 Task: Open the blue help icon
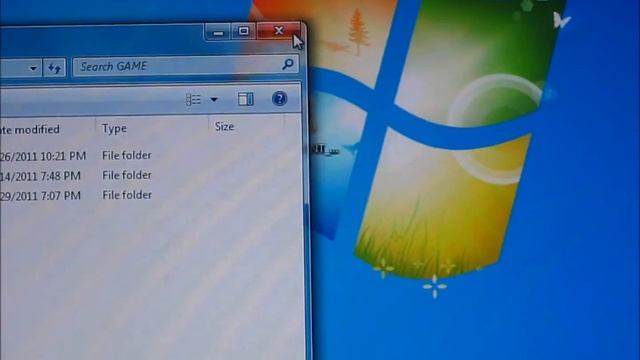click(x=280, y=98)
